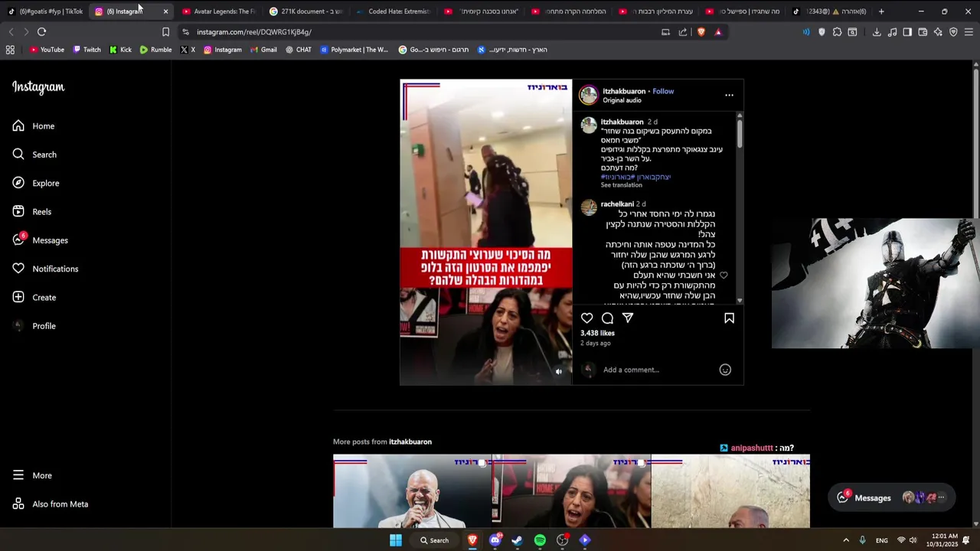
Task: Save the post with the bookmark icon
Action: (729, 318)
